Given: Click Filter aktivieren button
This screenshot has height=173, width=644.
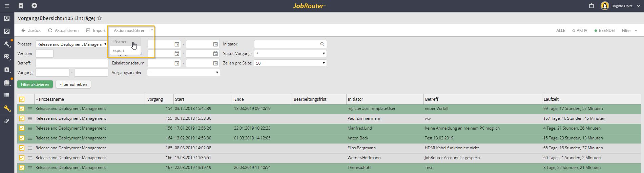Looking at the screenshot, I should point(35,84).
